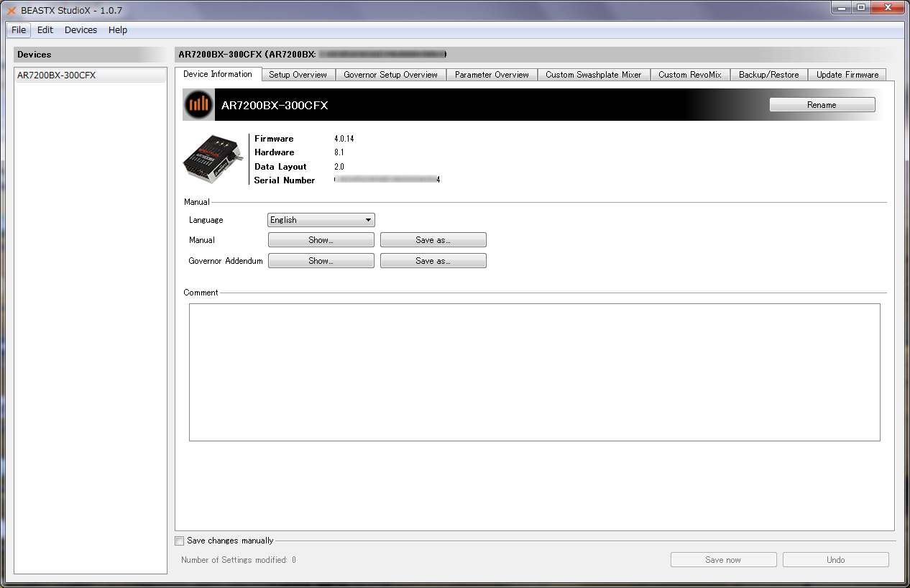Maximize the BEASTX StudioX window

pyautogui.click(x=861, y=8)
